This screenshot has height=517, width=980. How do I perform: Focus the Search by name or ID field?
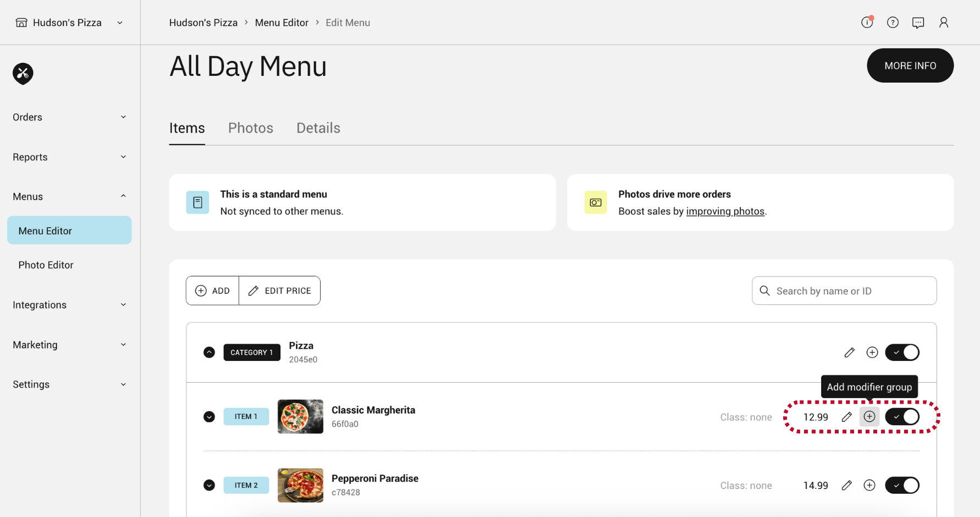(844, 291)
